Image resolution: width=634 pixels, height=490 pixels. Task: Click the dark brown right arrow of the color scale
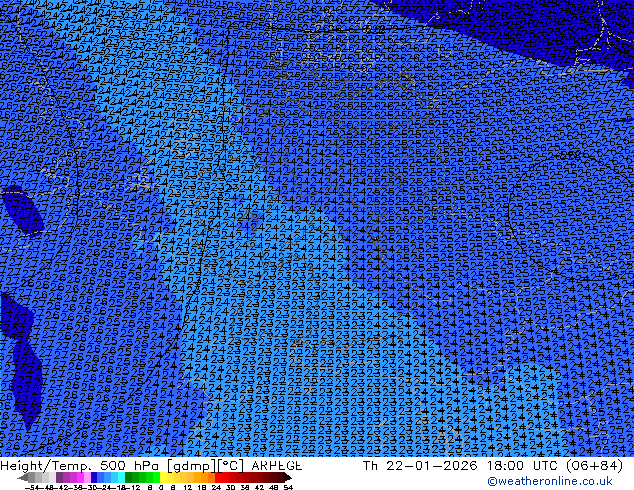[288, 478]
